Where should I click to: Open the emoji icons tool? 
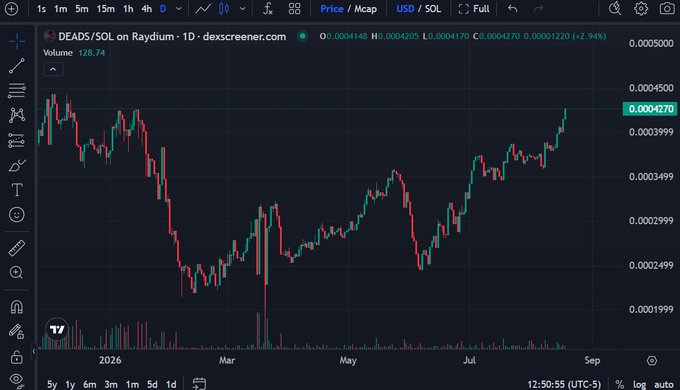17,214
